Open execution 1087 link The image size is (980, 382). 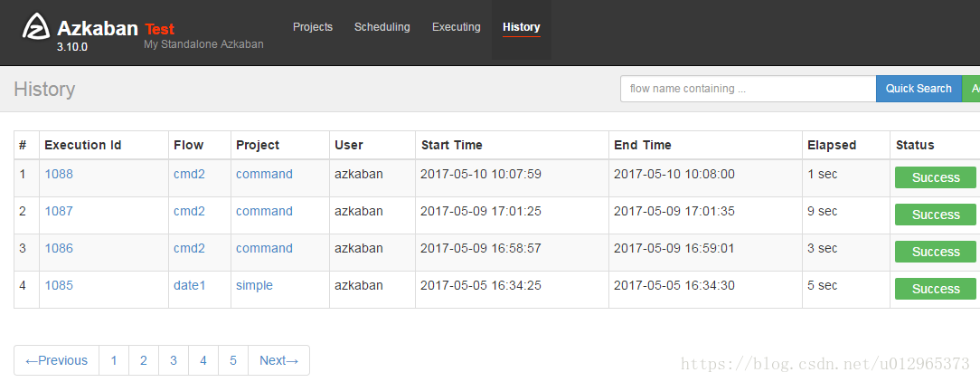pyautogui.click(x=59, y=211)
